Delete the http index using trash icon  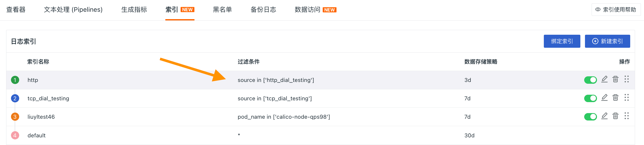pos(615,79)
